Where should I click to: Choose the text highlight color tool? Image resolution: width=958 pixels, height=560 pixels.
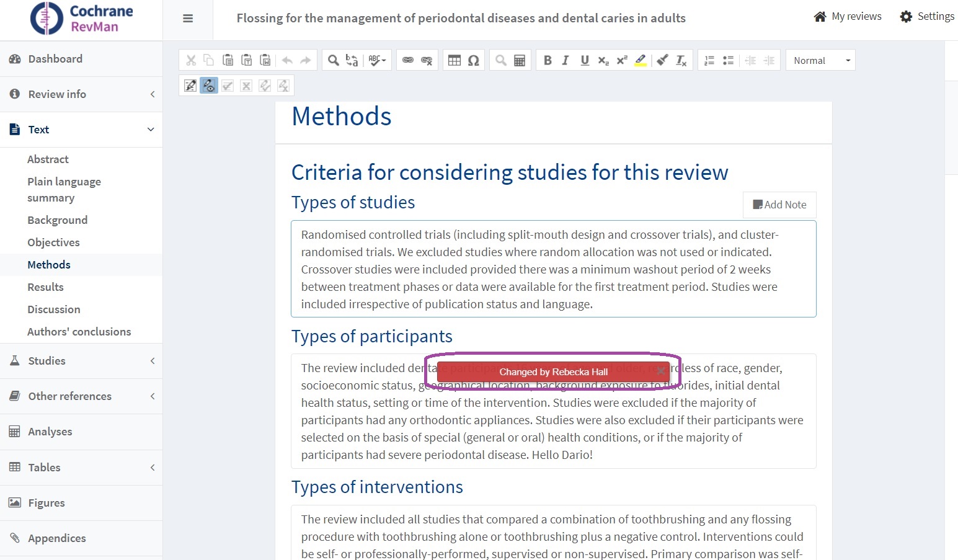tap(641, 60)
